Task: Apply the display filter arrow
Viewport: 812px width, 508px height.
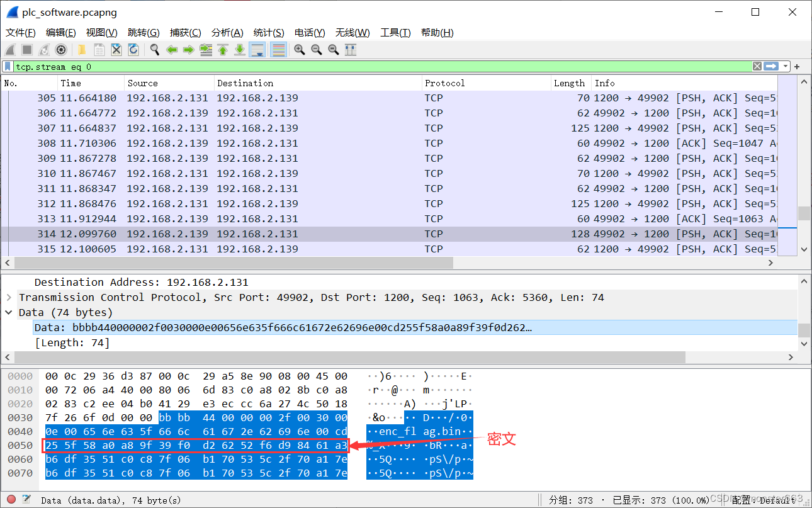Action: point(771,67)
